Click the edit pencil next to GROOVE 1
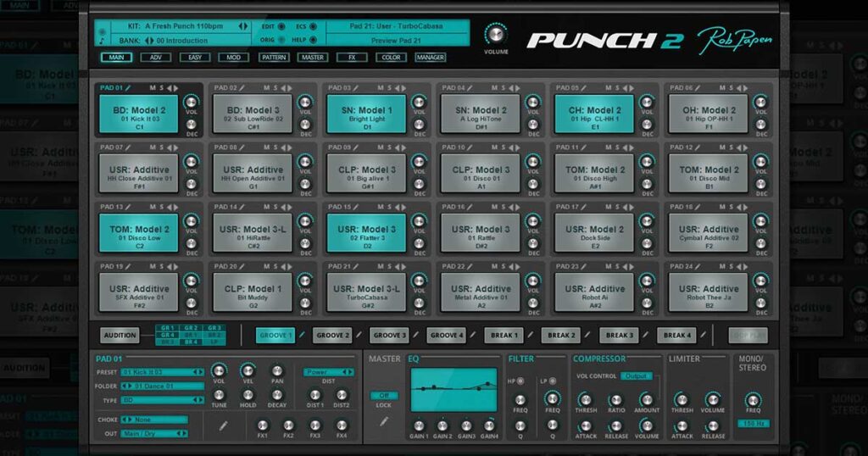The width and height of the screenshot is (868, 456). click(x=303, y=335)
